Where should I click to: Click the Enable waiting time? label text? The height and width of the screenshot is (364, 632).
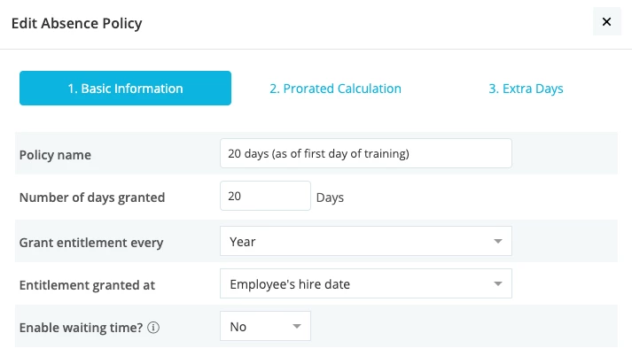[x=81, y=328]
